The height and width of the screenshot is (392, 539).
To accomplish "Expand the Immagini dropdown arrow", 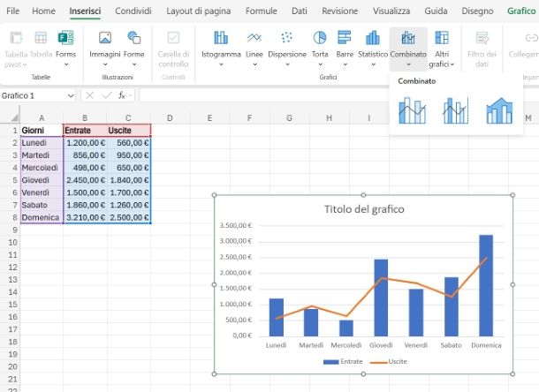I will [105, 64].
